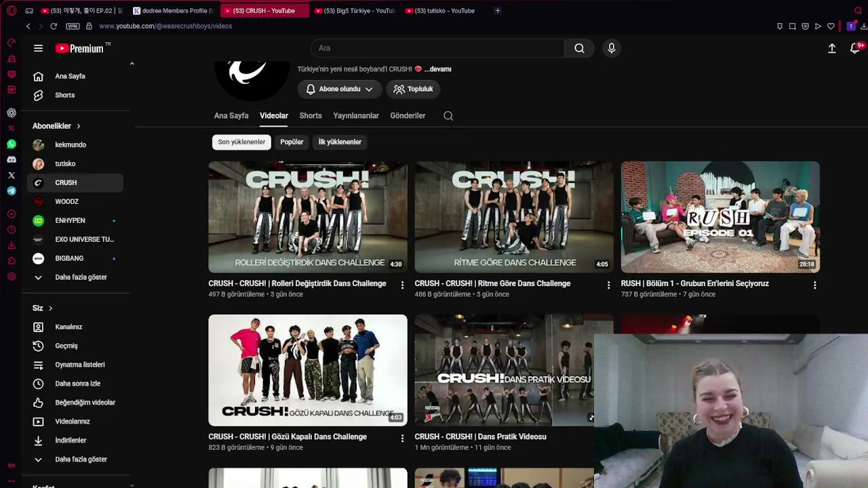Select the 'İlk yüklenenler' filter chip

tap(340, 142)
